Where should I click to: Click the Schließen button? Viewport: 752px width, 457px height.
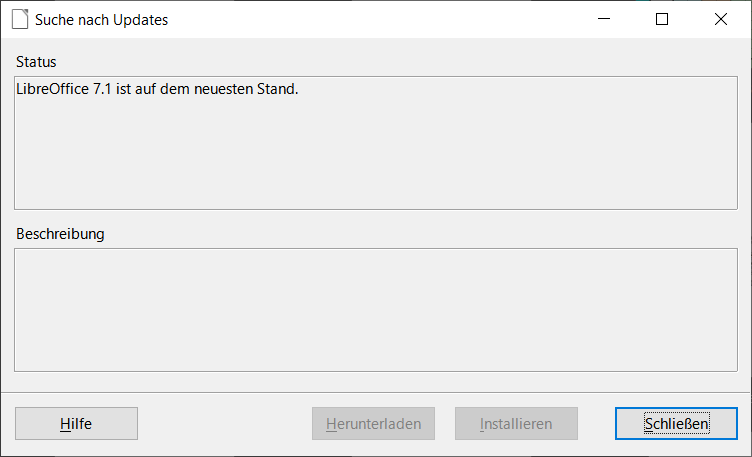(676, 424)
